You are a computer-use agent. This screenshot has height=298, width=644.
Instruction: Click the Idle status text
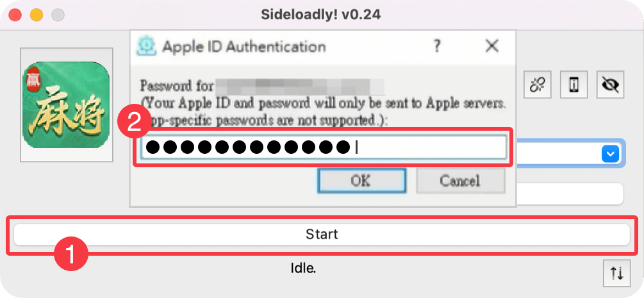tap(304, 268)
